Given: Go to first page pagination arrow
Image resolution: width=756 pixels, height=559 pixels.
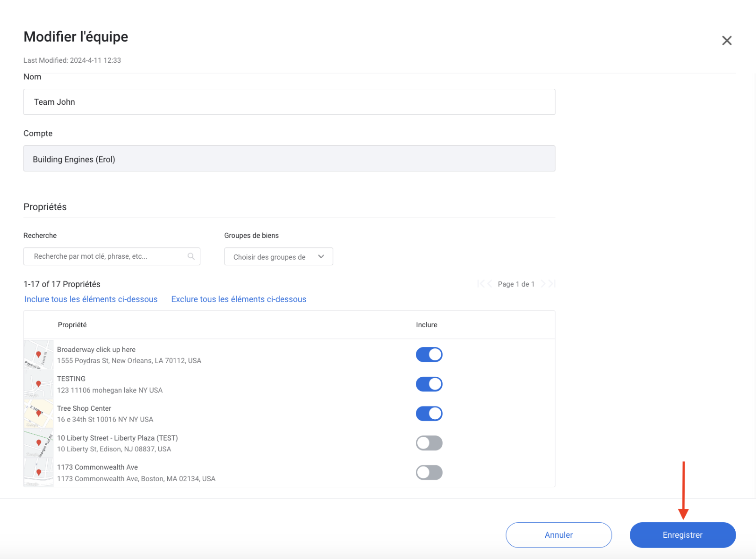Looking at the screenshot, I should click(480, 284).
